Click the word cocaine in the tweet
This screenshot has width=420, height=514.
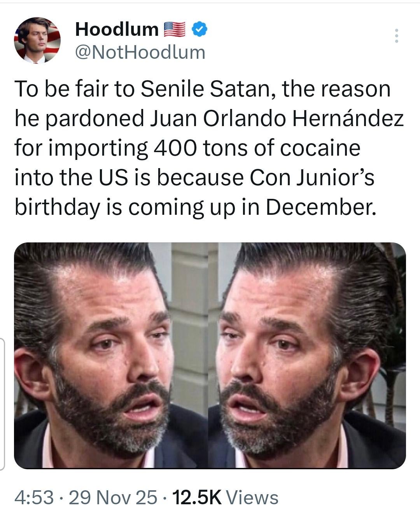[x=320, y=148]
